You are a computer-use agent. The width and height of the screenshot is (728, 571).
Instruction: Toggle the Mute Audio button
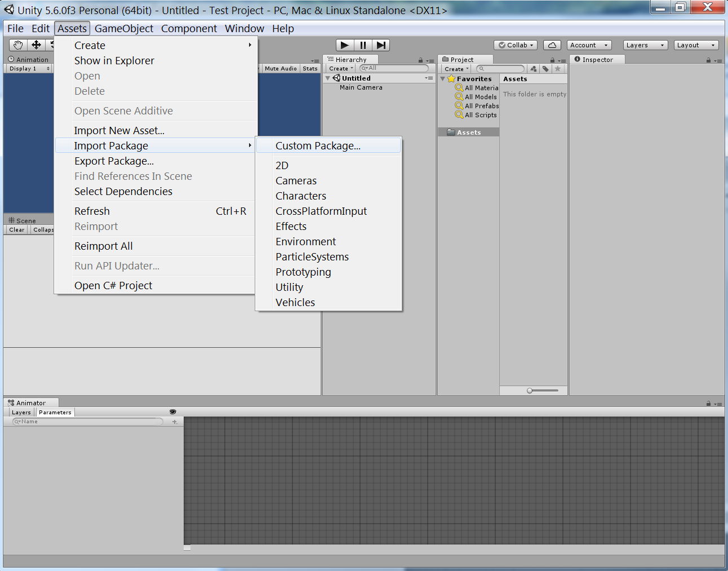(x=281, y=69)
